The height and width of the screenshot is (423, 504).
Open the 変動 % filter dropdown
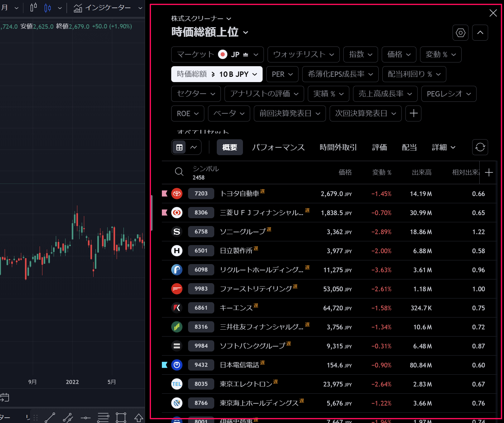(441, 55)
